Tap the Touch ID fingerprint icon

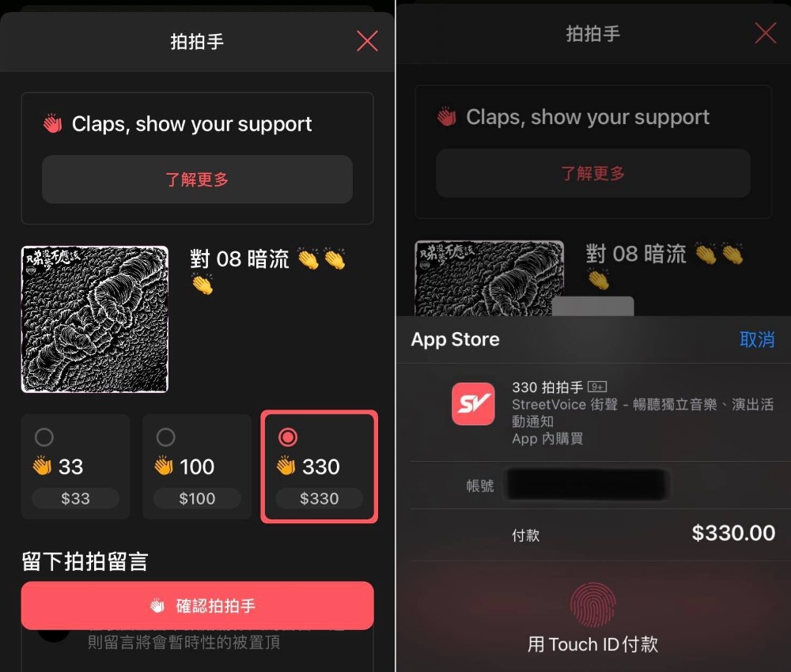(592, 605)
